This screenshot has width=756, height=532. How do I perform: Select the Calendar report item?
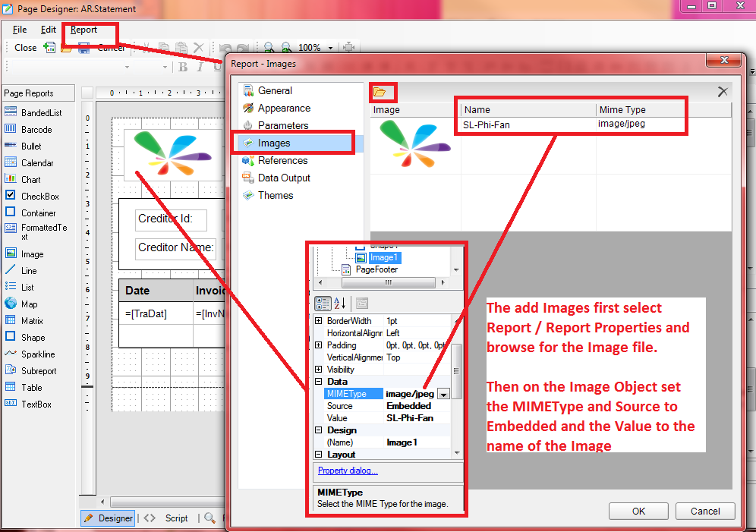(x=29, y=163)
